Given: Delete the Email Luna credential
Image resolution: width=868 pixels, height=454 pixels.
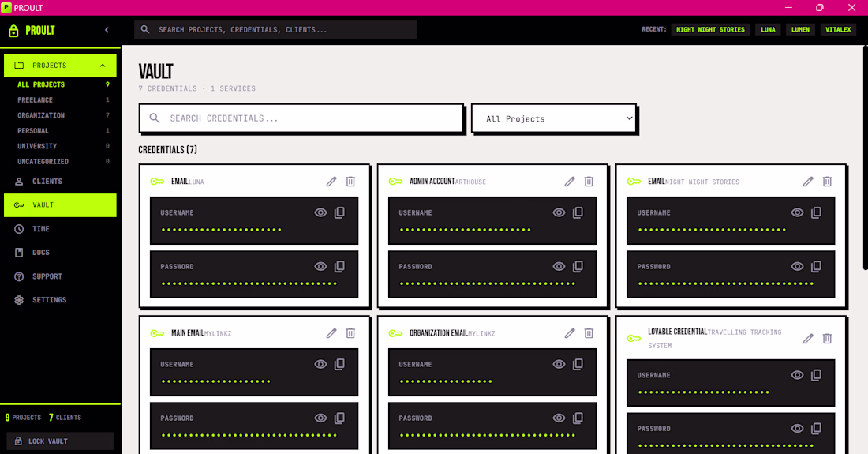Looking at the screenshot, I should [350, 182].
